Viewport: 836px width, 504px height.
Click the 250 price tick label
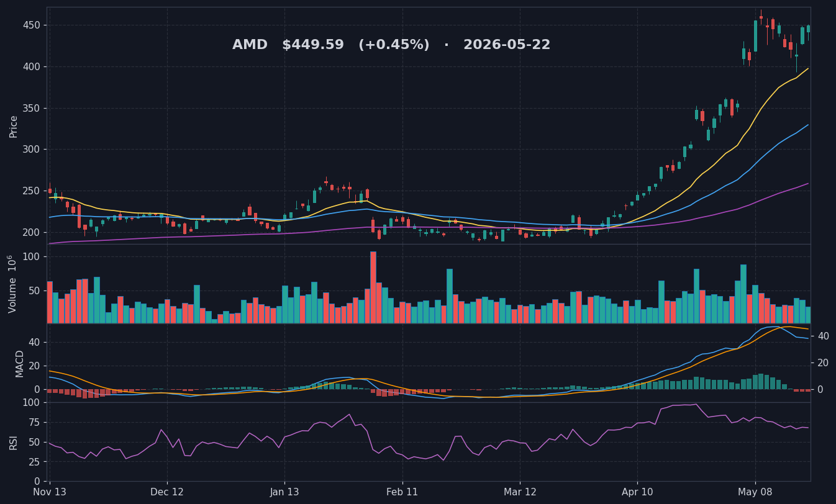pos(32,191)
